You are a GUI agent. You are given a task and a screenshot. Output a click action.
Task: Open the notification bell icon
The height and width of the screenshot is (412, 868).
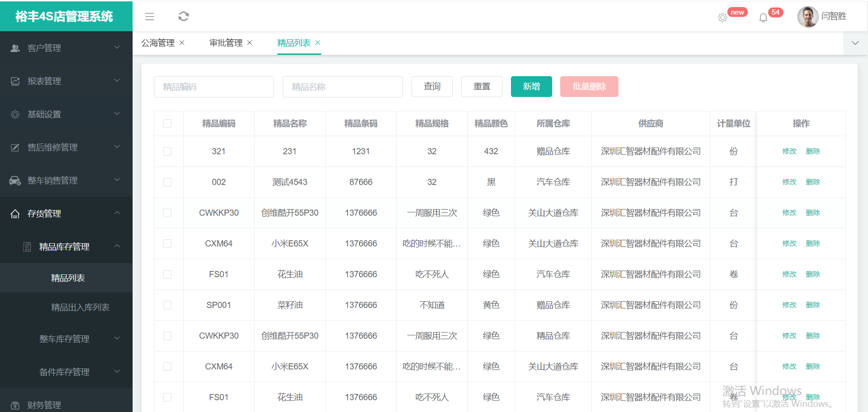click(763, 18)
